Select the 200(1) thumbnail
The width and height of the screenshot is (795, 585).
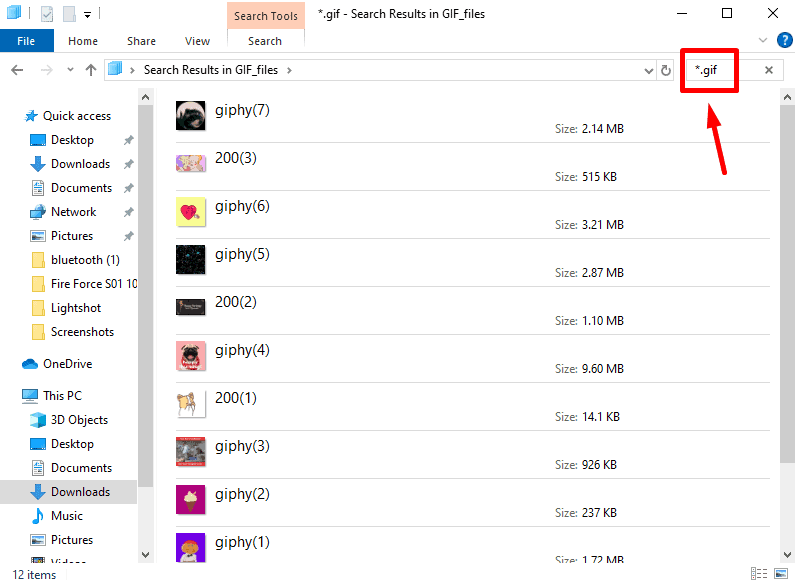coord(191,404)
